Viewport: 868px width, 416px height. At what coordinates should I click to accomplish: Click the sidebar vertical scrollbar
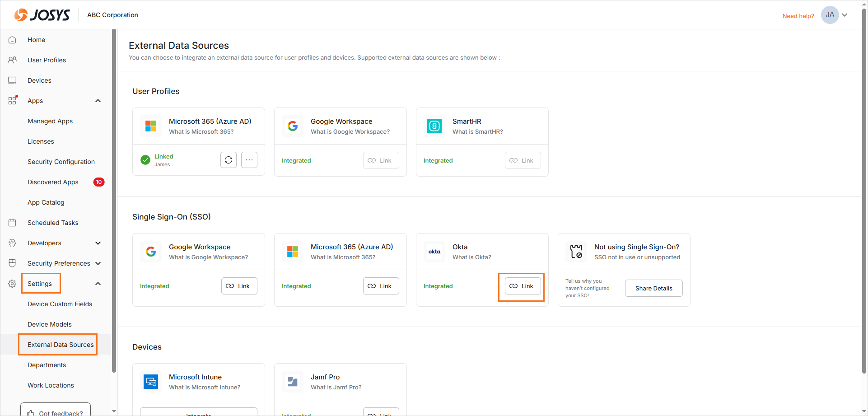point(114,201)
